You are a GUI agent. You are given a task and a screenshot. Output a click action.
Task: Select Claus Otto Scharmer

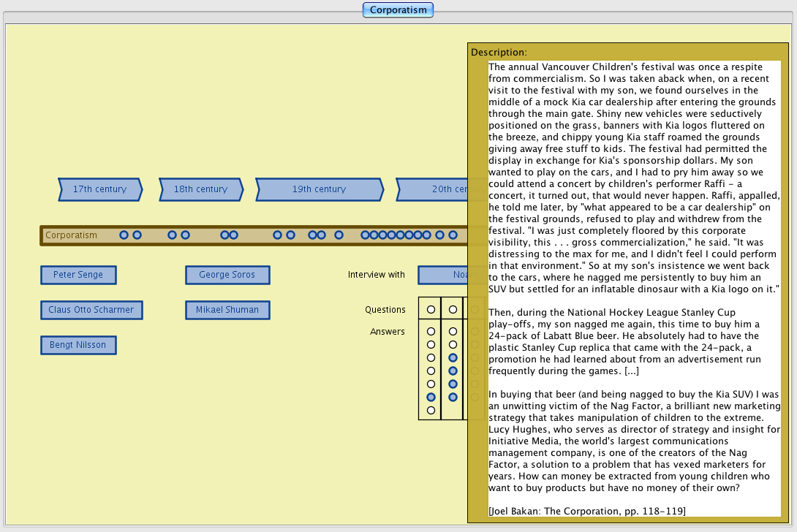click(91, 310)
